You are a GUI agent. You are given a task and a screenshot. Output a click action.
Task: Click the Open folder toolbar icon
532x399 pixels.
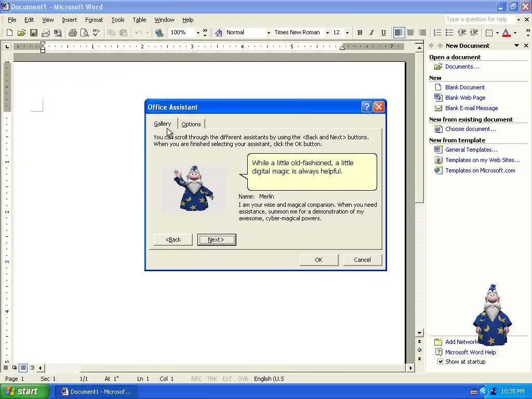(21, 33)
